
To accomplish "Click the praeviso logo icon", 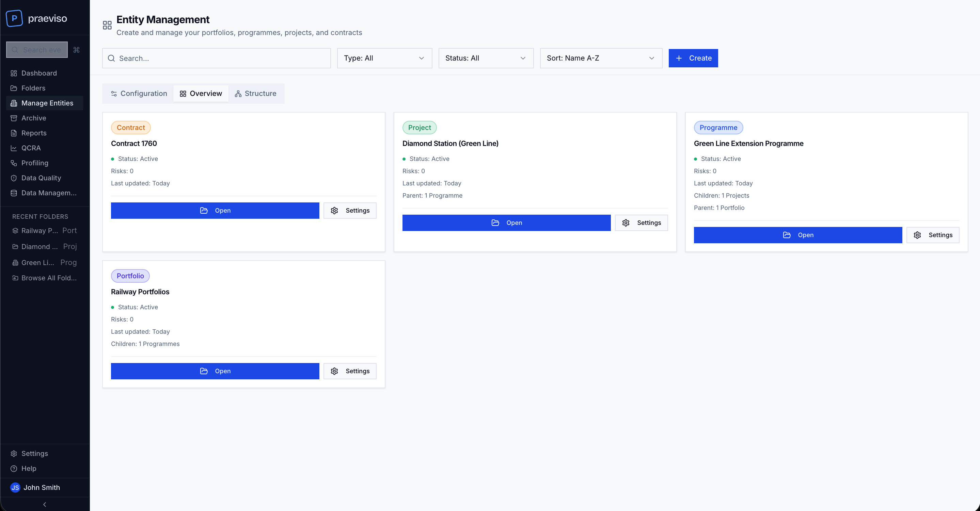I will coord(14,18).
